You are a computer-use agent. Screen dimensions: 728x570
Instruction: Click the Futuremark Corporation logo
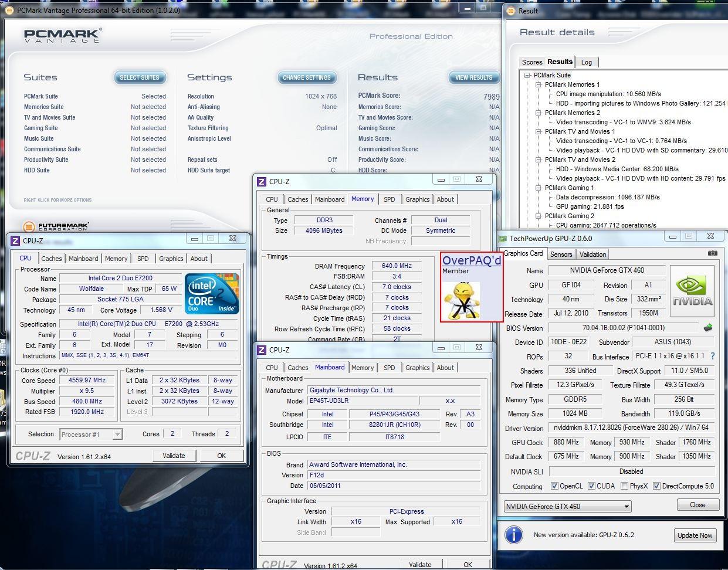coord(56,226)
